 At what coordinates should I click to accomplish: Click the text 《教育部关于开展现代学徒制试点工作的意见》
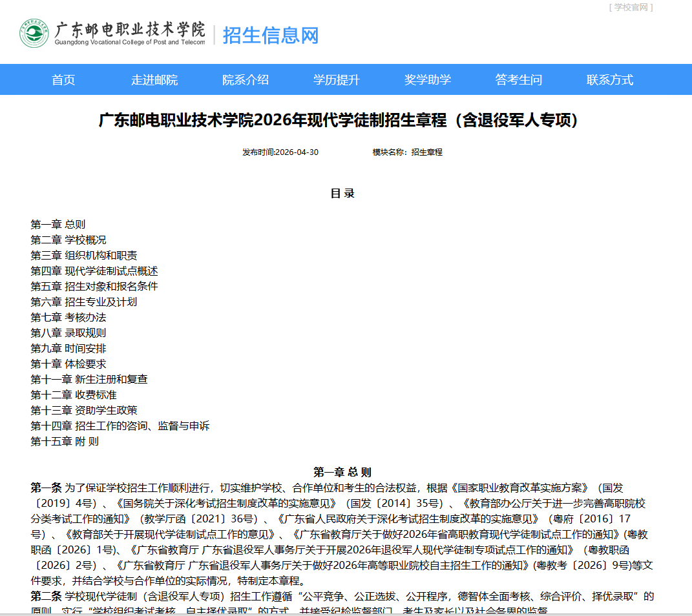pyautogui.click(x=171, y=535)
